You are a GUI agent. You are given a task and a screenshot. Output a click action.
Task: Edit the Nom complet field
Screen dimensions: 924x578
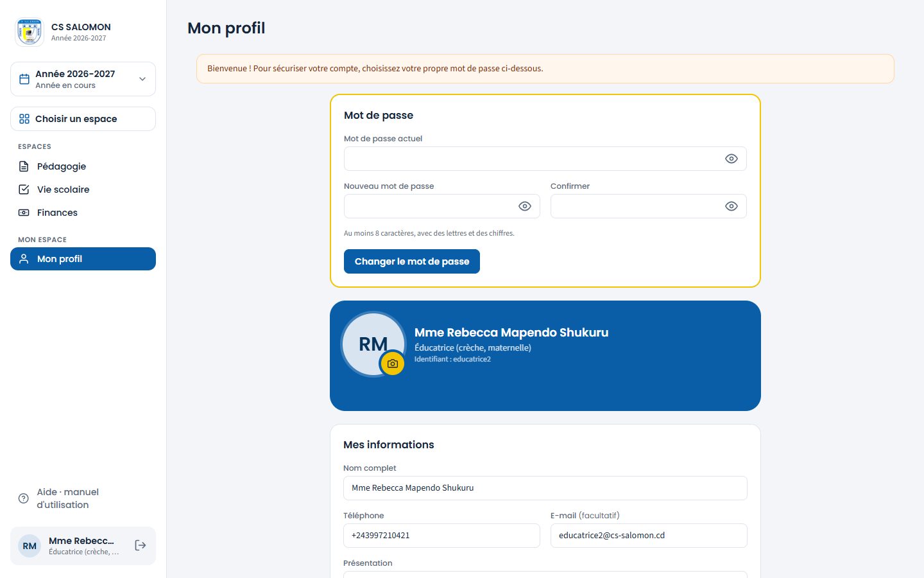(545, 488)
